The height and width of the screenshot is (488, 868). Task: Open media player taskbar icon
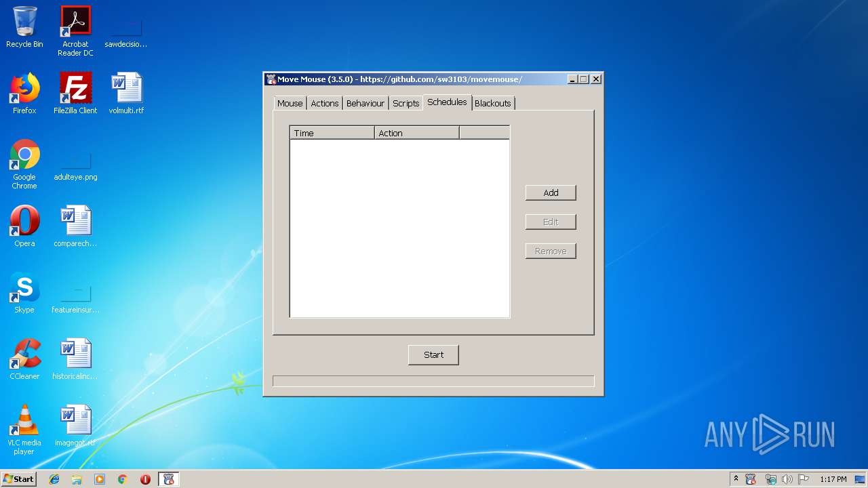[100, 479]
